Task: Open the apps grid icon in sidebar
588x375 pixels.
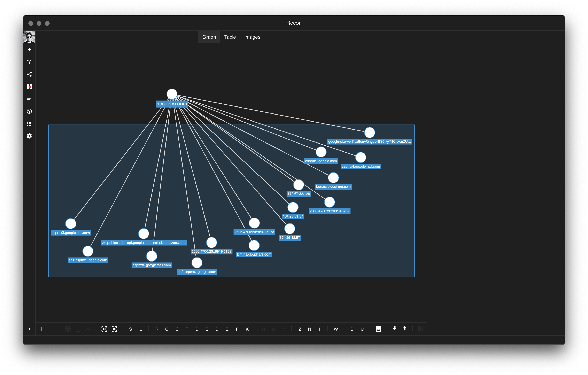Action: [29, 124]
